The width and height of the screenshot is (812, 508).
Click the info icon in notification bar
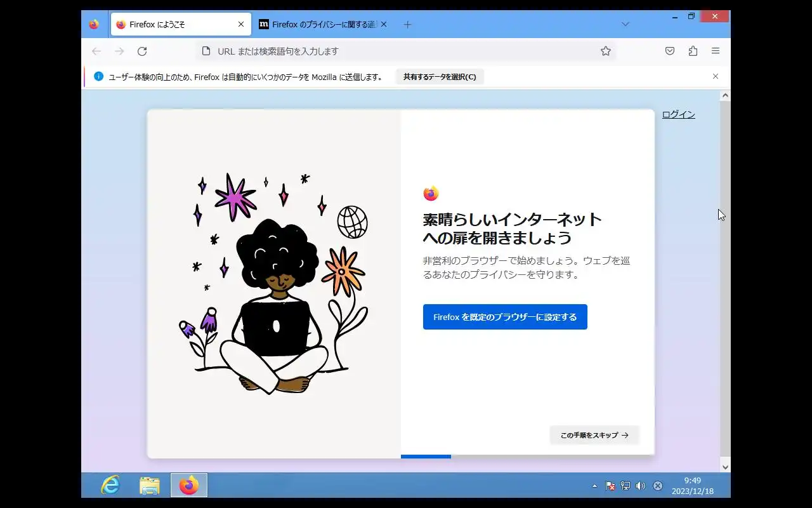pos(98,76)
